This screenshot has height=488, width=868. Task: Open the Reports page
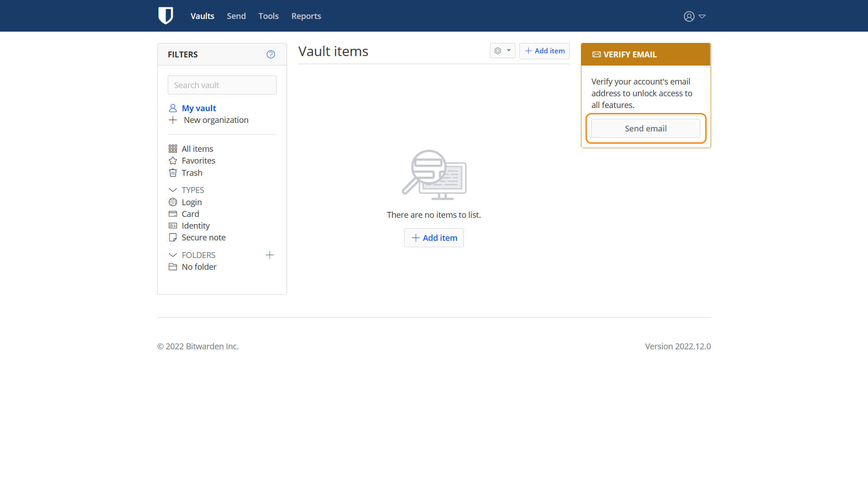point(306,16)
